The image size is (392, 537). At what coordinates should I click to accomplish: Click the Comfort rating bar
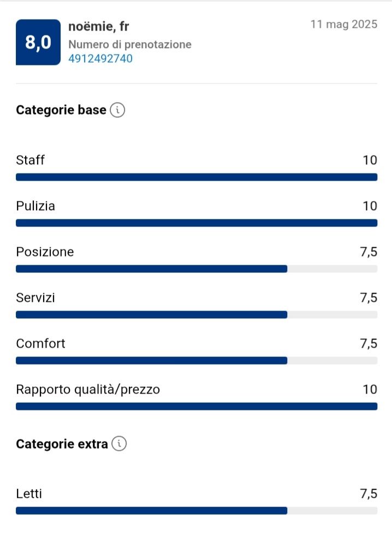coord(197,360)
